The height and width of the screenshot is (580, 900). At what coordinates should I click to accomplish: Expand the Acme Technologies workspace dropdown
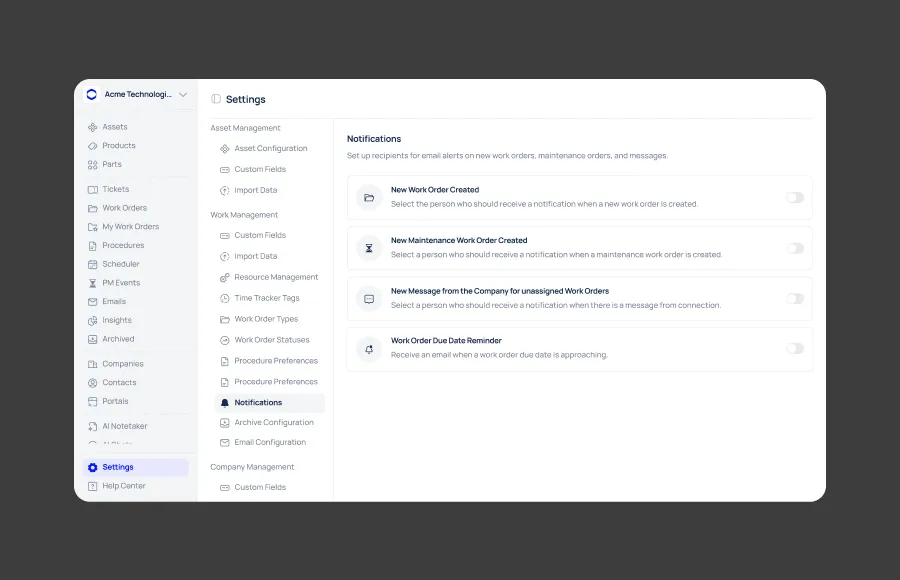183,95
